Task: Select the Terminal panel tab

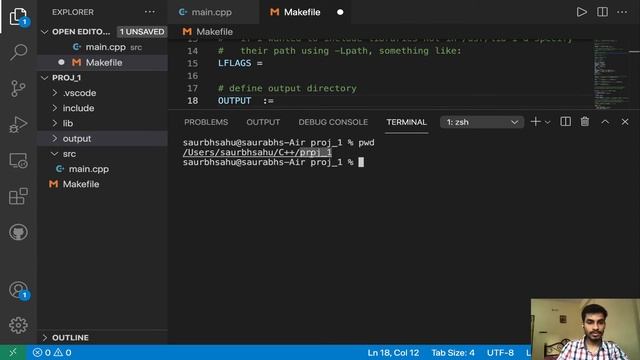Action: pyautogui.click(x=407, y=122)
